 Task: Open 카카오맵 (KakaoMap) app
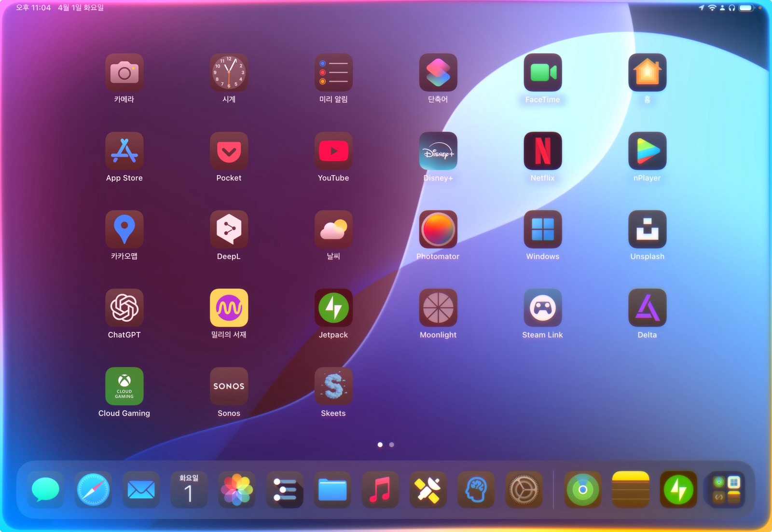click(x=124, y=229)
